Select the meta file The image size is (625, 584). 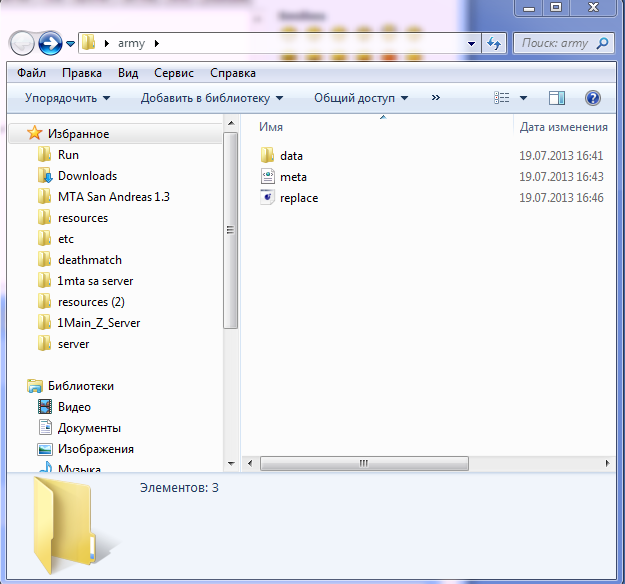[x=293, y=177]
